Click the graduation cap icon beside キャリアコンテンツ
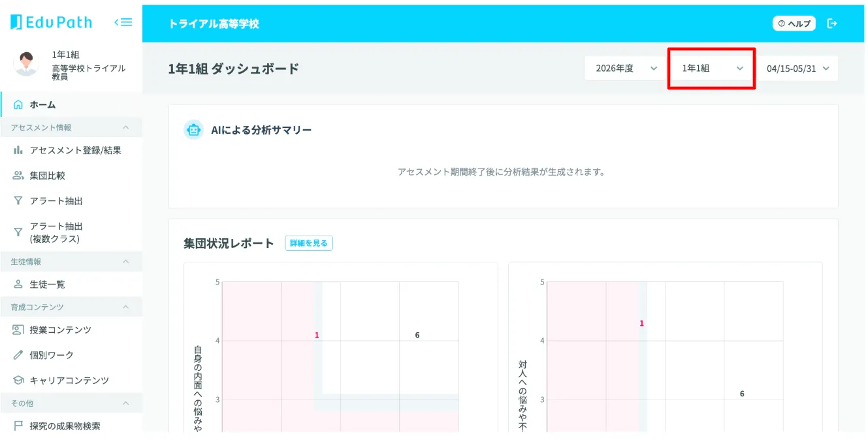868x440 pixels. pos(18,380)
